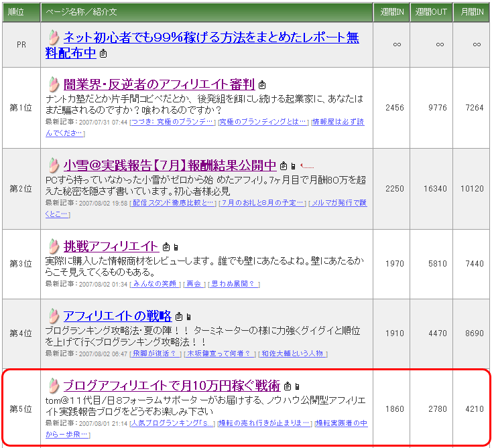The width and height of the screenshot is (492, 448).
Task: Click the clipboard icon after the PR report link
Action: pyautogui.click(x=103, y=54)
